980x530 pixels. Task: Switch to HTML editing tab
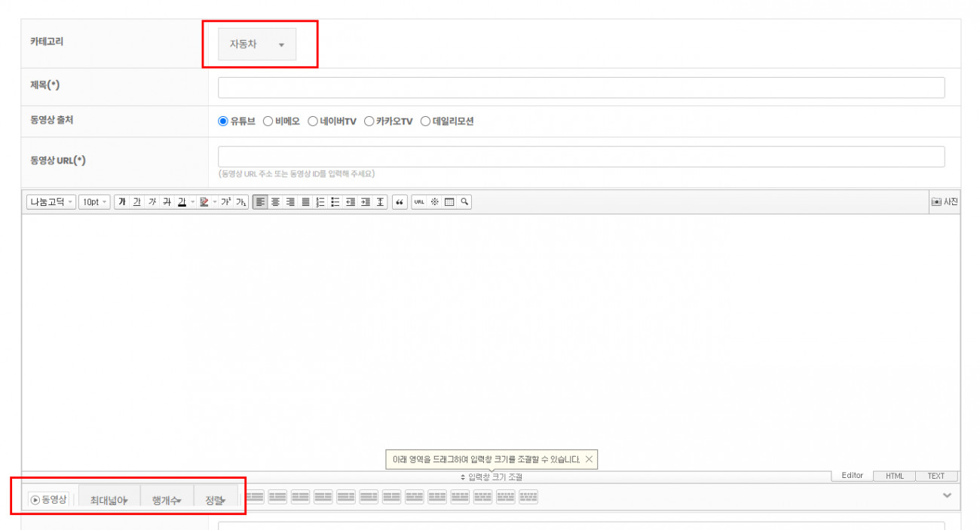895,476
